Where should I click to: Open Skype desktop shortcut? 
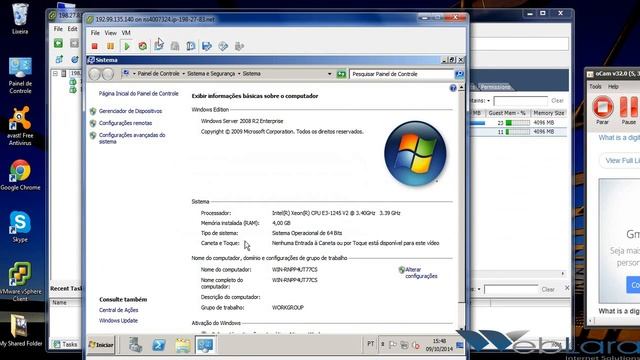click(20, 227)
